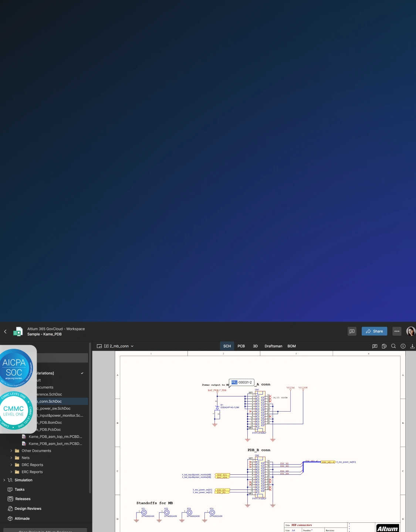Expand the Other Documents folder
Viewport: 416px width, 532px height.
[11, 451]
